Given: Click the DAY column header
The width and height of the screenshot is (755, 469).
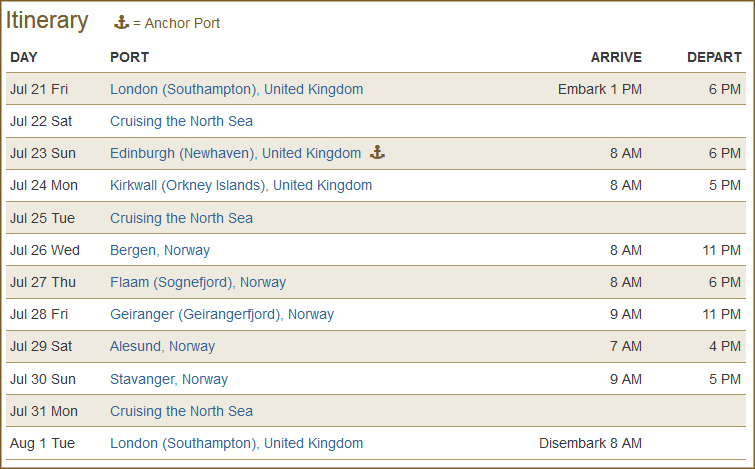Looking at the screenshot, I should [x=24, y=57].
